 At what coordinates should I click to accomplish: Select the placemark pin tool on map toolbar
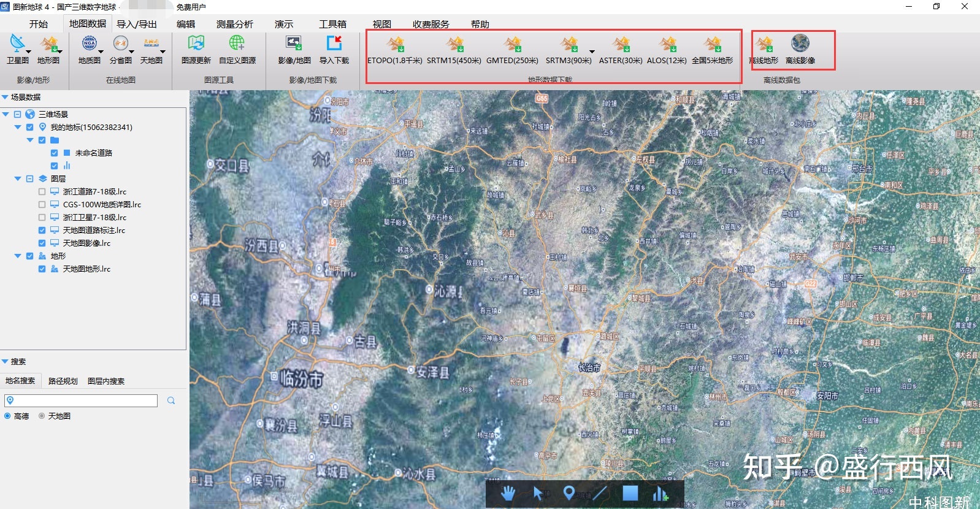pos(568,493)
